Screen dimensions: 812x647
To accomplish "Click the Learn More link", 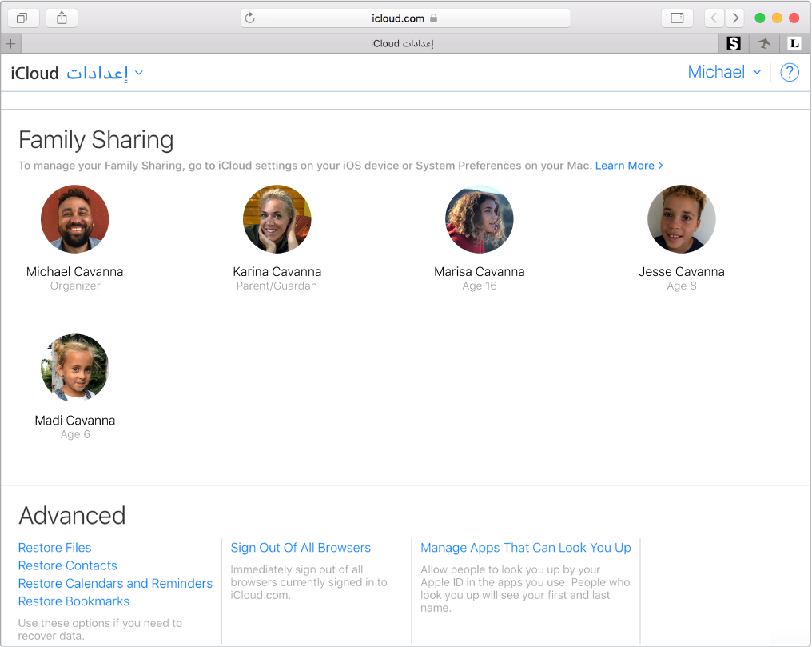I will (x=624, y=166).
